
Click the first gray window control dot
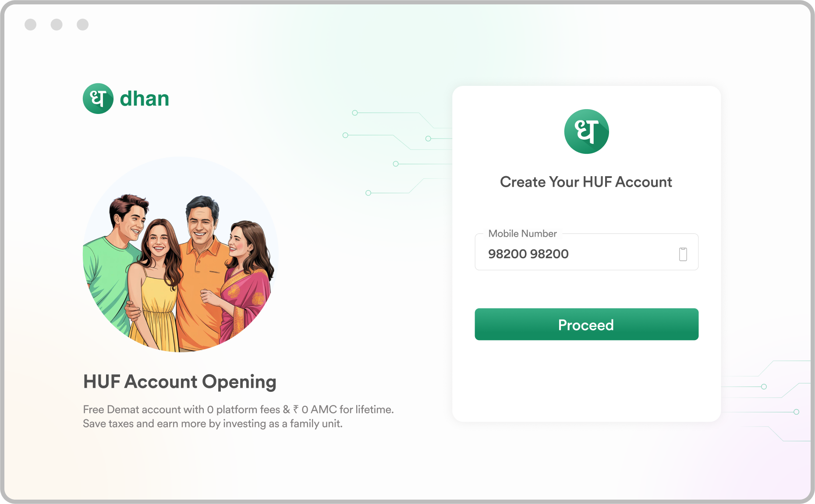[x=31, y=25]
